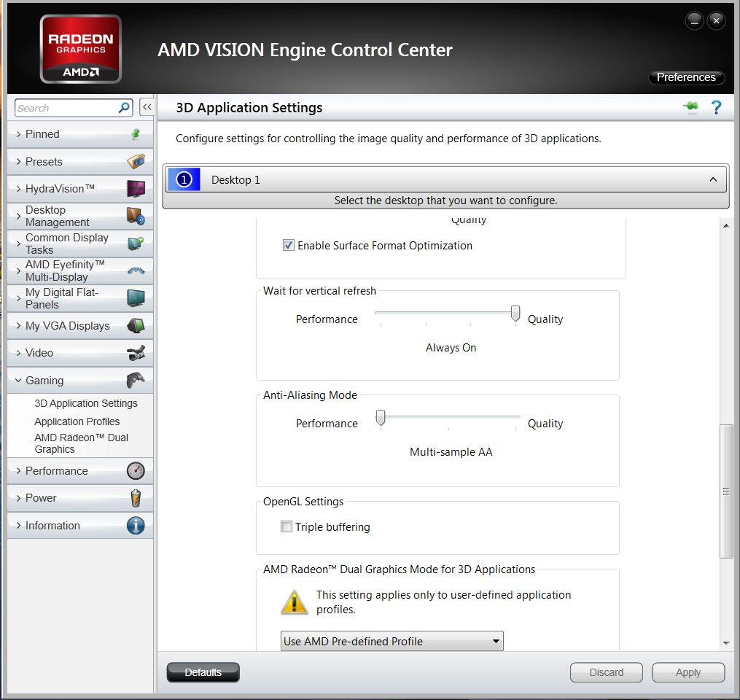Screen dimensions: 740x700
Task: Open the Use AMD Pre-defined Profile dropdown
Action: [x=392, y=641]
